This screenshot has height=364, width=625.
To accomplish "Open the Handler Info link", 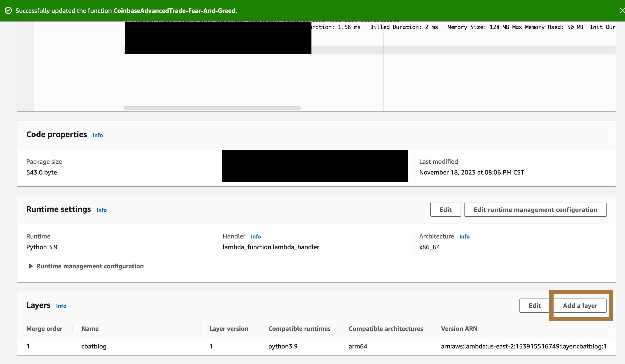I will [256, 236].
